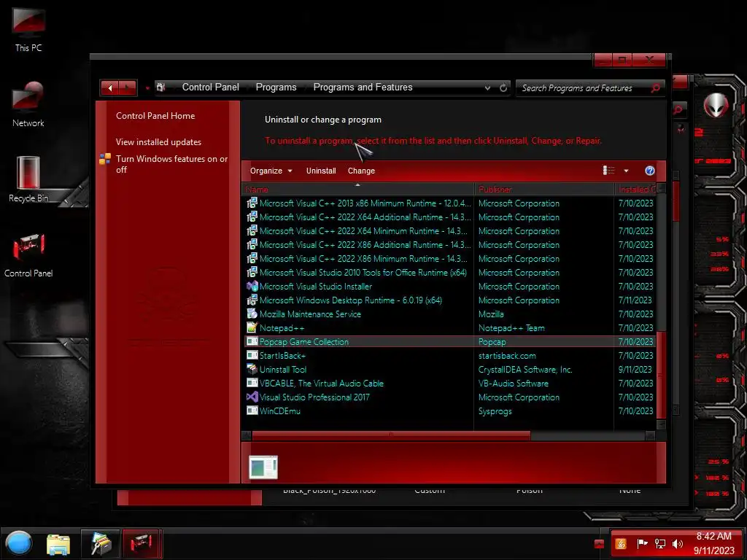
Task: Click the Notepad++ program icon
Action: (x=252, y=327)
